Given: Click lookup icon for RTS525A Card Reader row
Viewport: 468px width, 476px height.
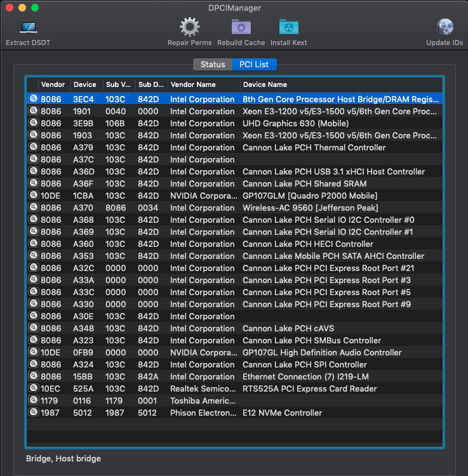Looking at the screenshot, I should click(x=34, y=388).
